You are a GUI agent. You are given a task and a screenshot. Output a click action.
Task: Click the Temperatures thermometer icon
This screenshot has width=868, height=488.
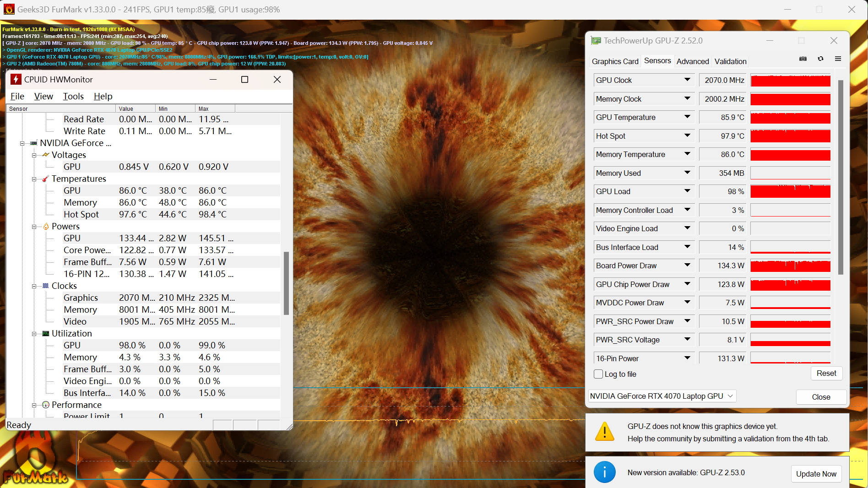[46, 179]
